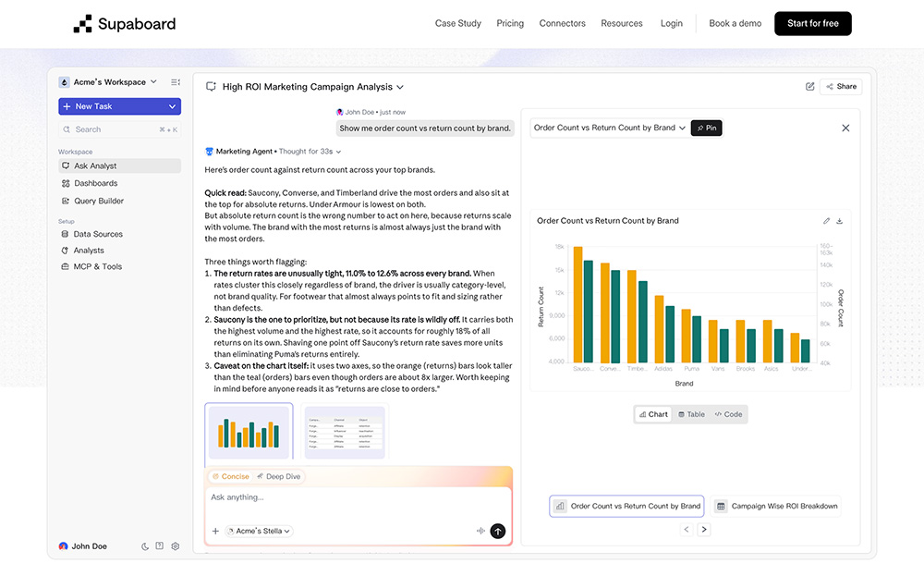The height and width of the screenshot is (576, 924).
Task: Switch to the Chart view tab
Action: point(653,414)
